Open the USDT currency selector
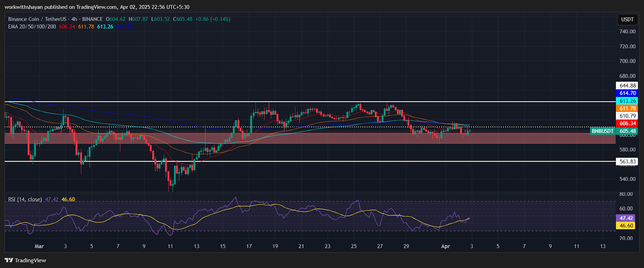 (627, 19)
